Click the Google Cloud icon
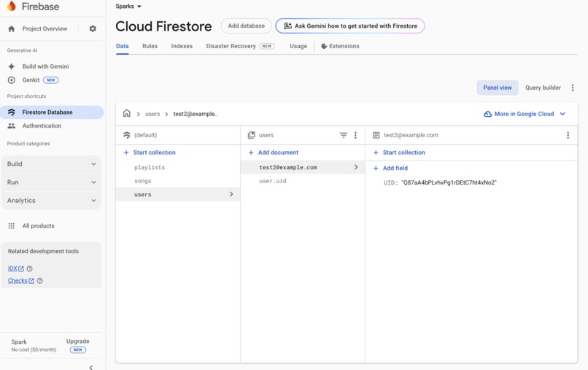Screen dimensions: 588x370 coord(487,114)
